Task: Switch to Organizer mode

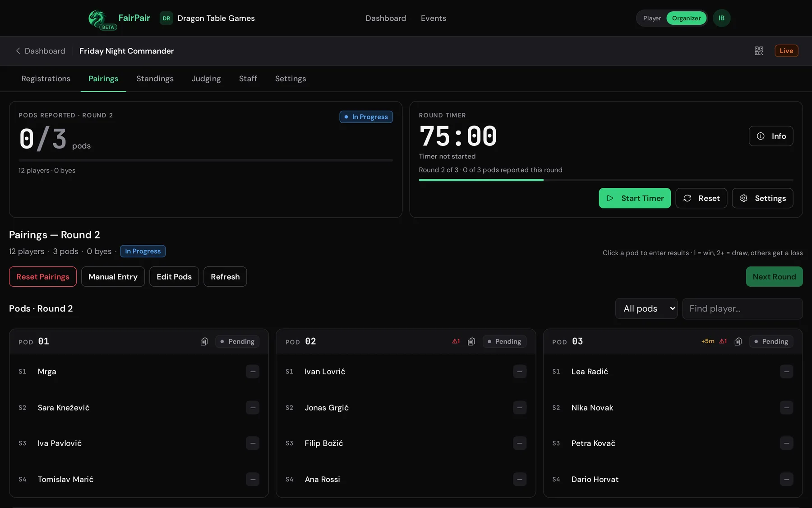Action: pyautogui.click(x=686, y=18)
